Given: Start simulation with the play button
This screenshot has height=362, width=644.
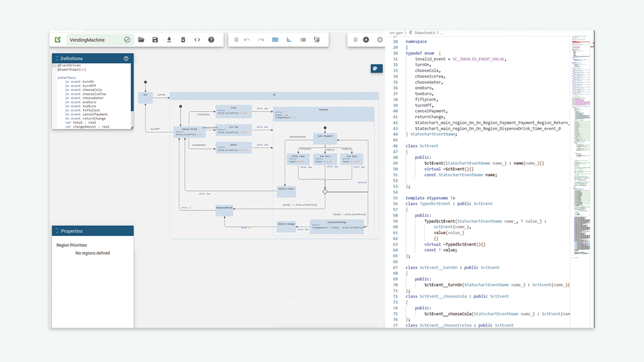Looking at the screenshot, I should [x=366, y=40].
